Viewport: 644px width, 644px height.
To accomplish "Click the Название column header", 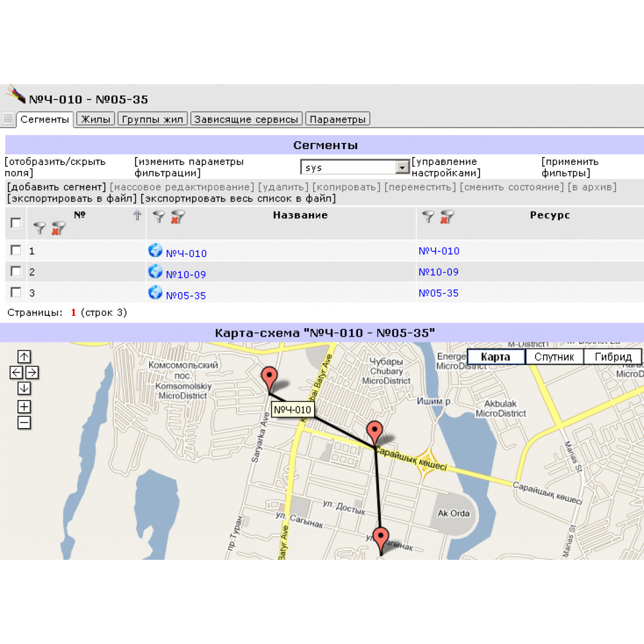I will click(x=300, y=215).
